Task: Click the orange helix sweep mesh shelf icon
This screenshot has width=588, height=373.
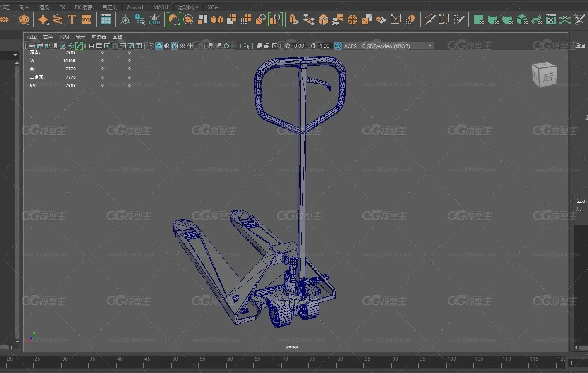Action: (58, 19)
